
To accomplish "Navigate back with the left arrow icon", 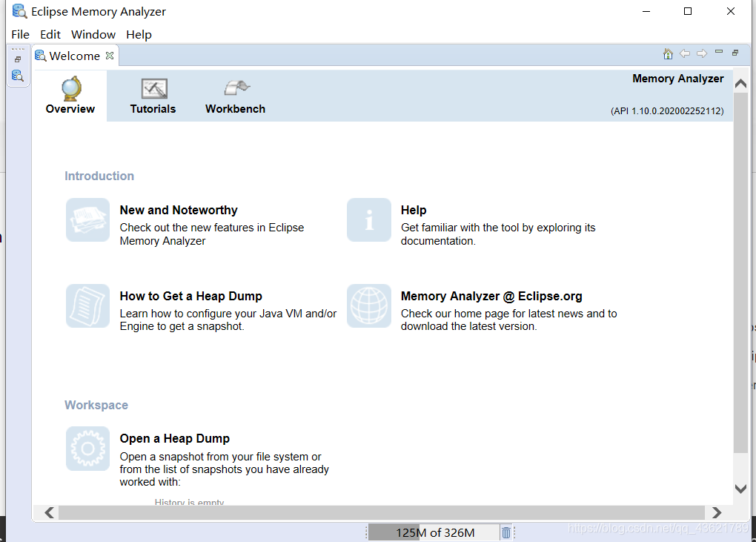I will coord(685,53).
